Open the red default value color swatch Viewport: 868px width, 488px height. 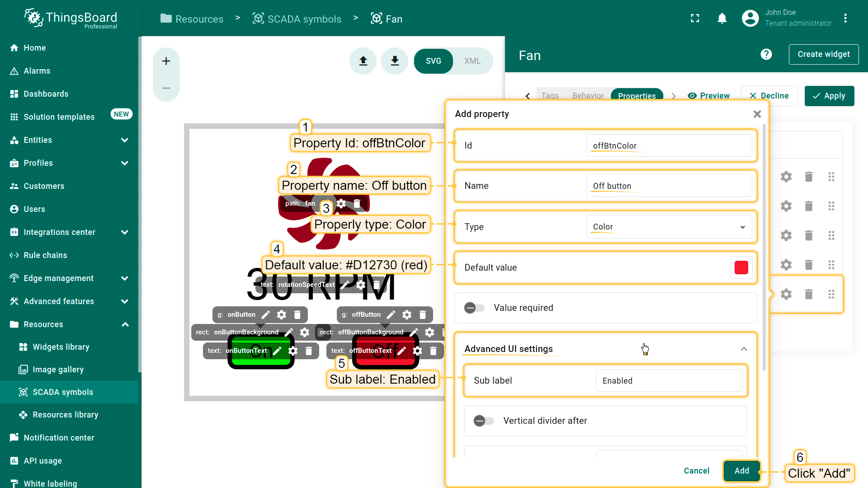(x=741, y=267)
